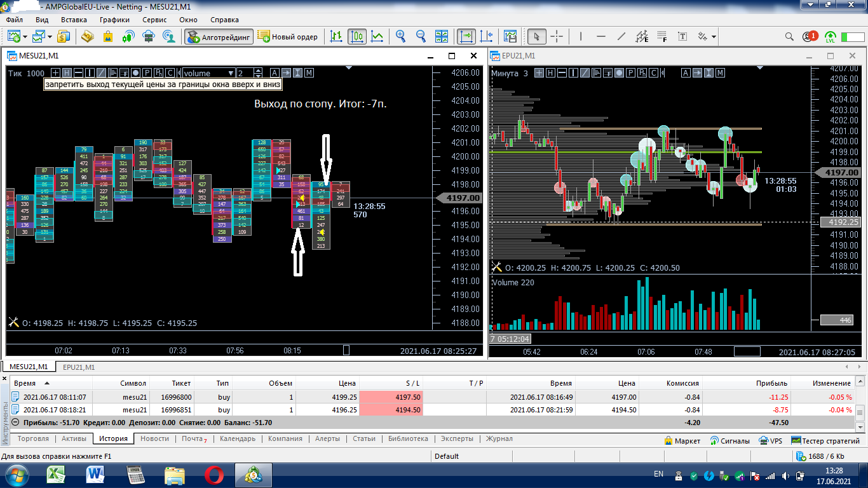Switch chart to bar chart type
Screen dimensions: 868x488
coord(337,36)
